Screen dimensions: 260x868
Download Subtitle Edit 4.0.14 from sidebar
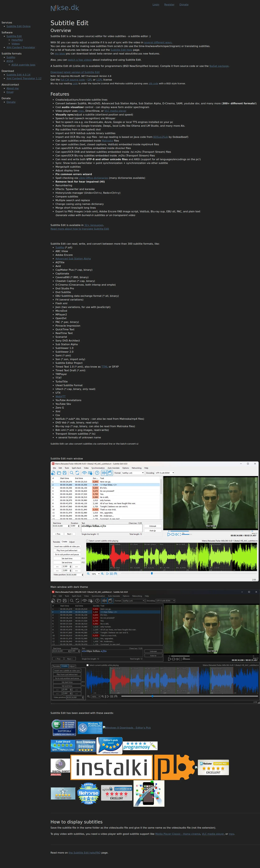point(18,75)
